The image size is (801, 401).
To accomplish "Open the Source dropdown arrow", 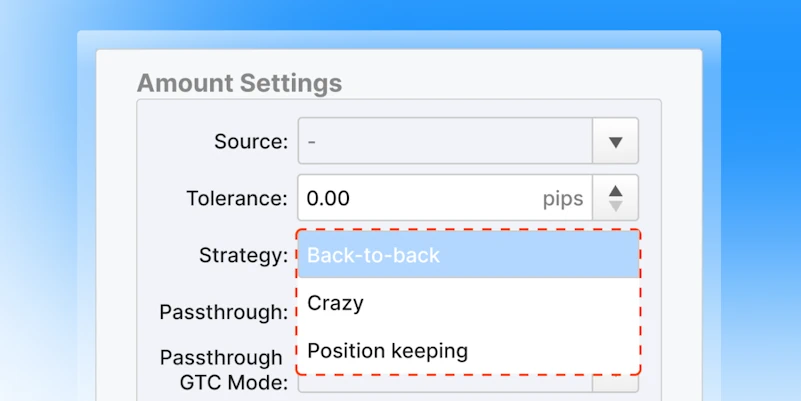I will pos(616,141).
